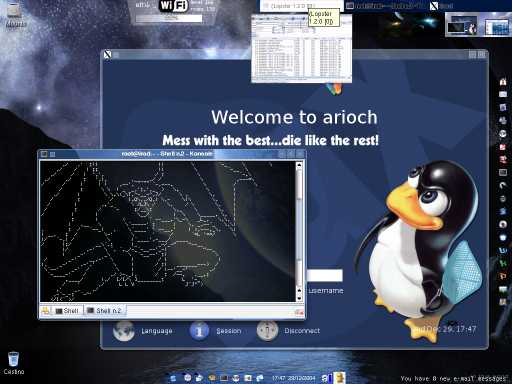This screenshot has width=512, height=384.
Task: Toggle the sticky pin button in Konsole titlebar
Action: point(52,154)
